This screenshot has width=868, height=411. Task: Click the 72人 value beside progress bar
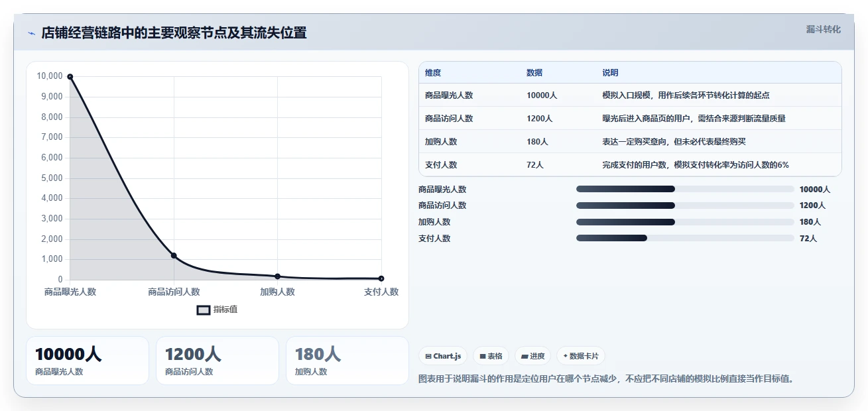808,239
